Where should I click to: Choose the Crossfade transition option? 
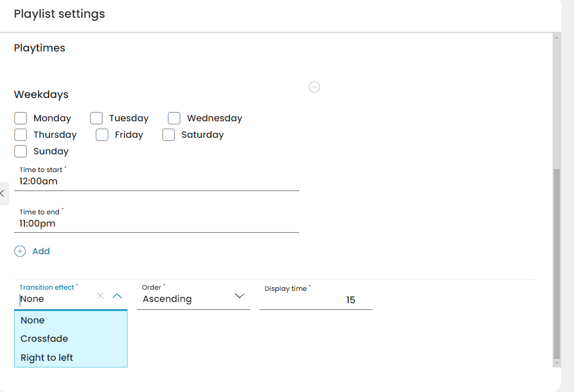71,339
